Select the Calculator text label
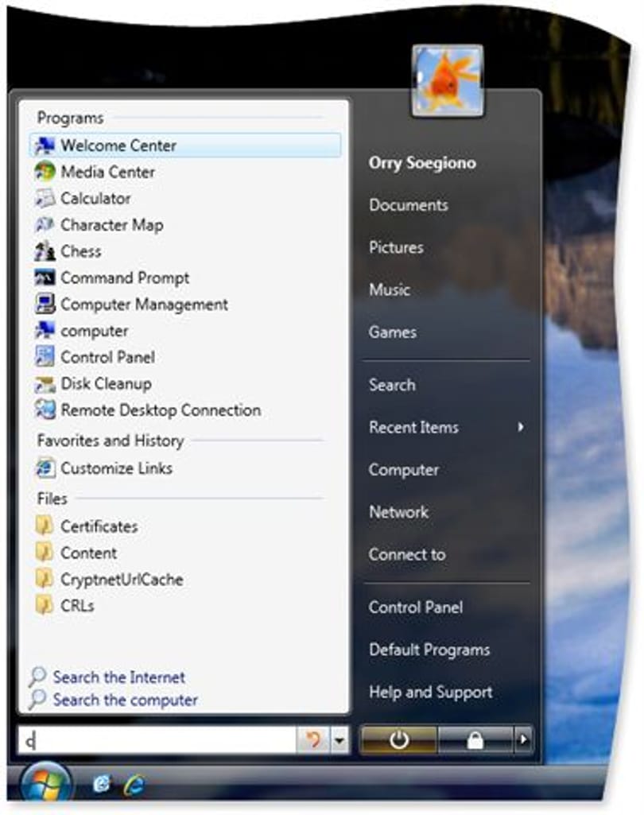The image size is (644, 815). click(95, 199)
